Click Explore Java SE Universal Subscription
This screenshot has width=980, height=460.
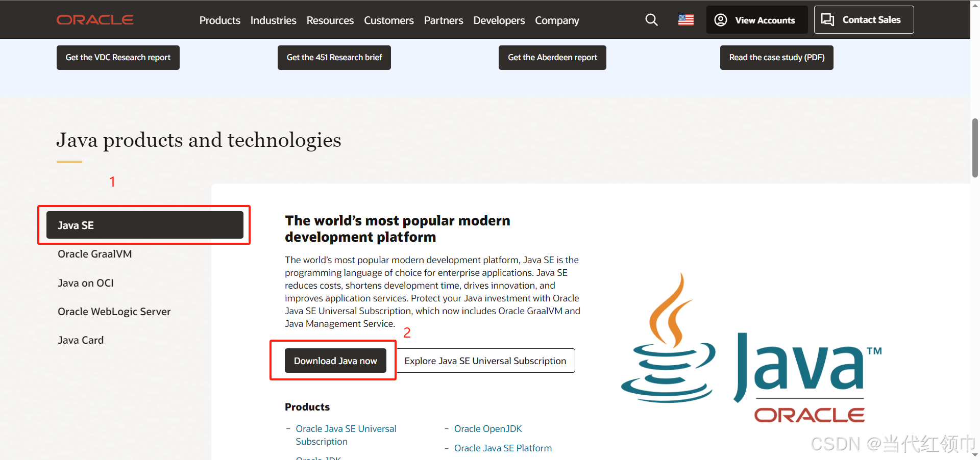click(485, 361)
